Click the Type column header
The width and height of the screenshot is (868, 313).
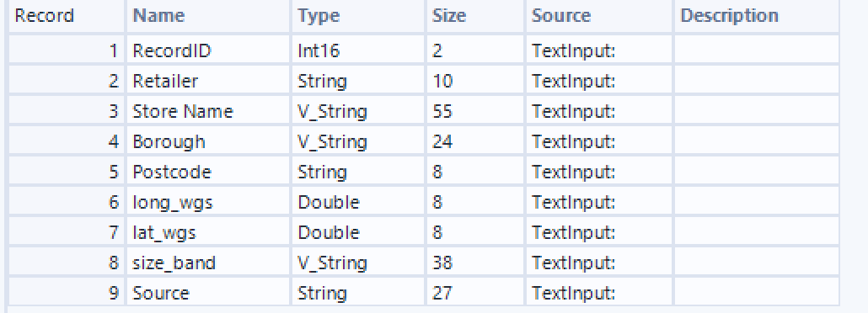358,16
